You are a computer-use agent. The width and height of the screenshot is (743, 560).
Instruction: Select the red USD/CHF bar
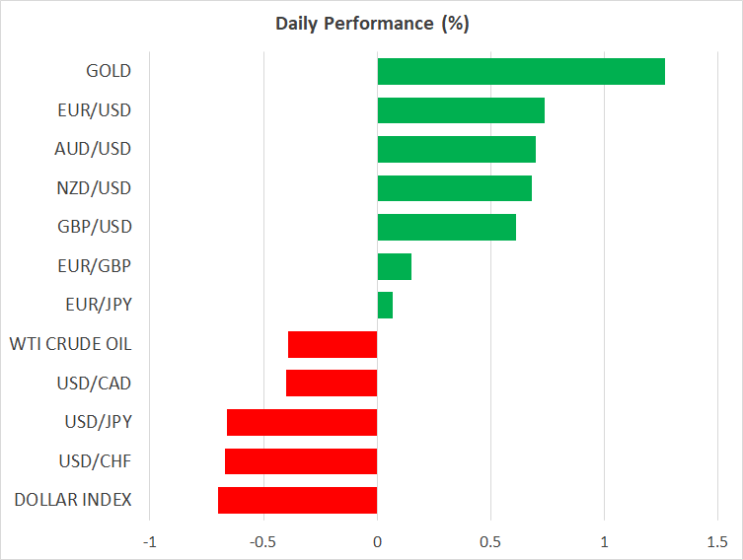(x=301, y=461)
